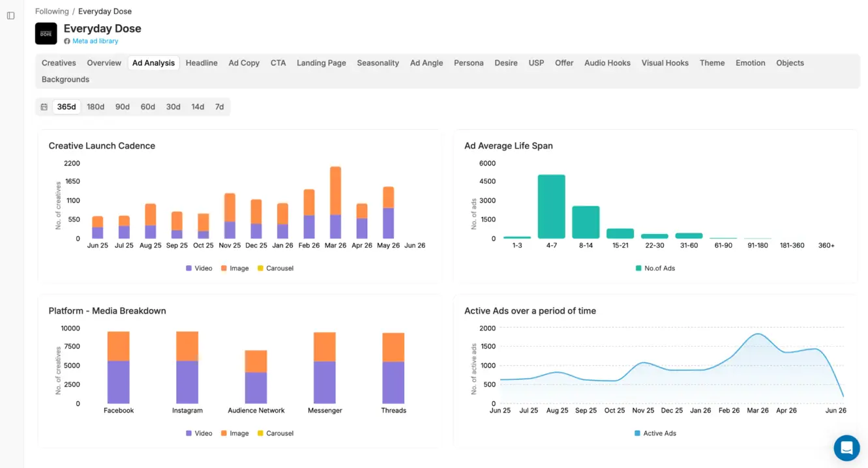Image resolution: width=868 pixels, height=468 pixels.
Task: Go to the Persona tab
Action: 469,63
